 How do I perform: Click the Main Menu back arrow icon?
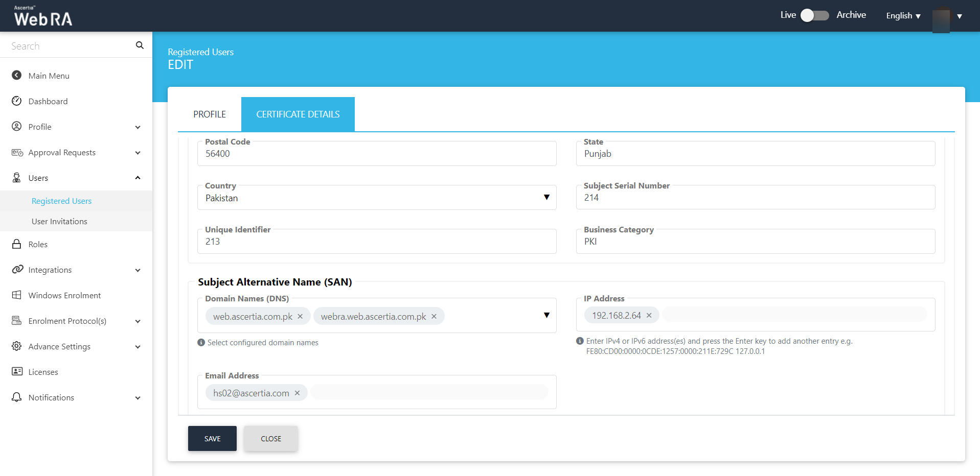click(x=17, y=76)
